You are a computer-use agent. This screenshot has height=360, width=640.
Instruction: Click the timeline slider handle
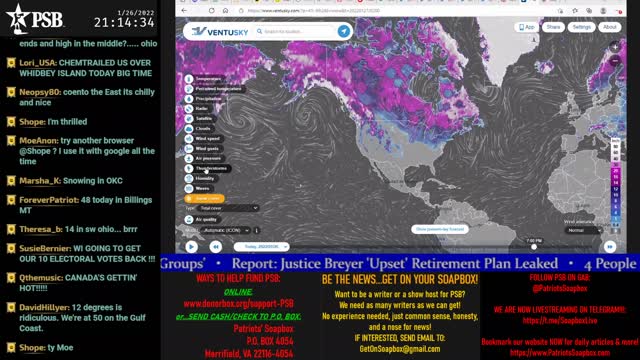coord(534,247)
